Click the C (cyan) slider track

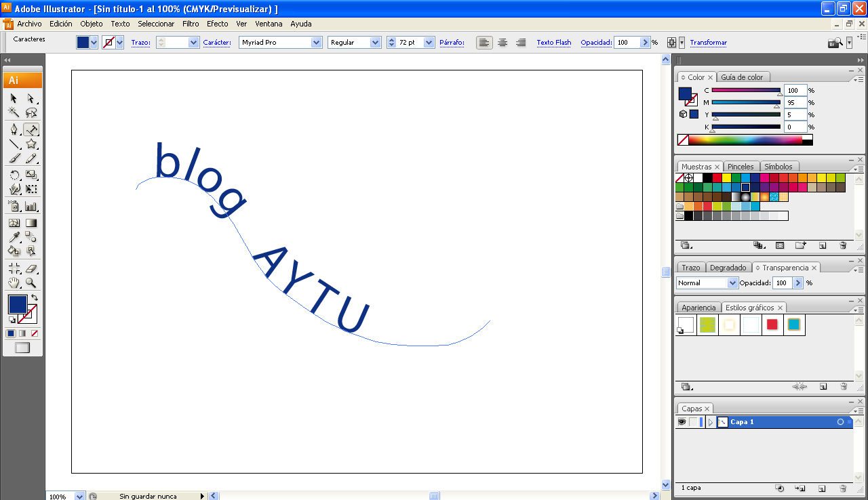pyautogui.click(x=746, y=90)
